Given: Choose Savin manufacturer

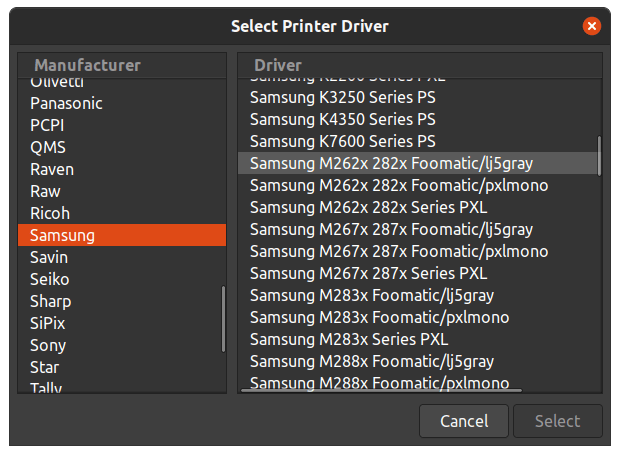Looking at the screenshot, I should 122,257.
